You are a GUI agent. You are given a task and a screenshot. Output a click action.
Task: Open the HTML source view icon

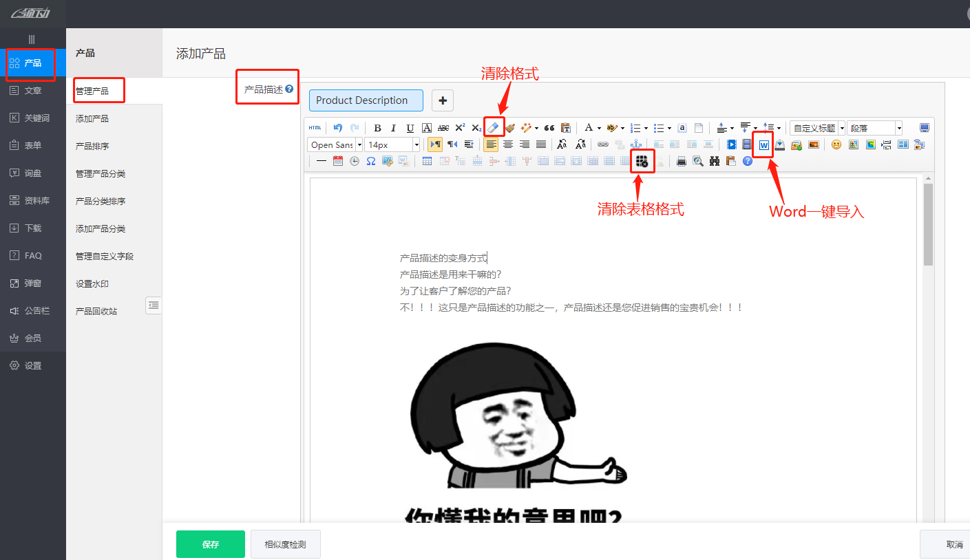tap(315, 127)
